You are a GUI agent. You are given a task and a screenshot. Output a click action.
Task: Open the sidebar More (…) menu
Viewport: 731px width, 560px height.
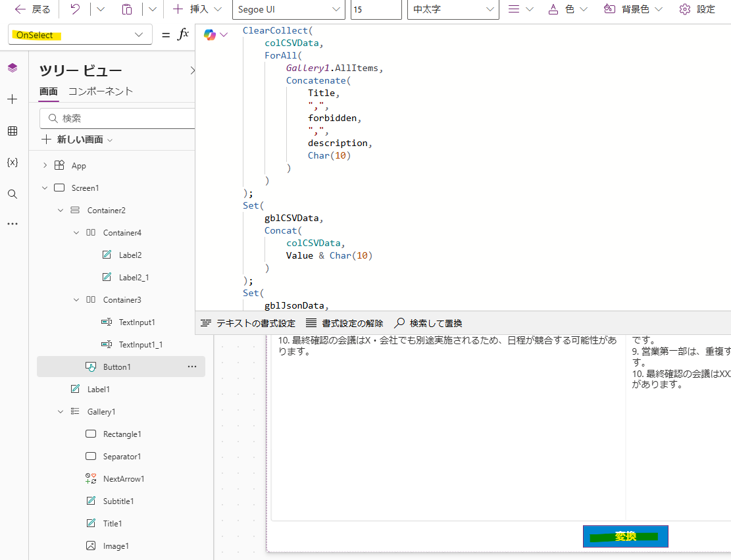click(13, 224)
